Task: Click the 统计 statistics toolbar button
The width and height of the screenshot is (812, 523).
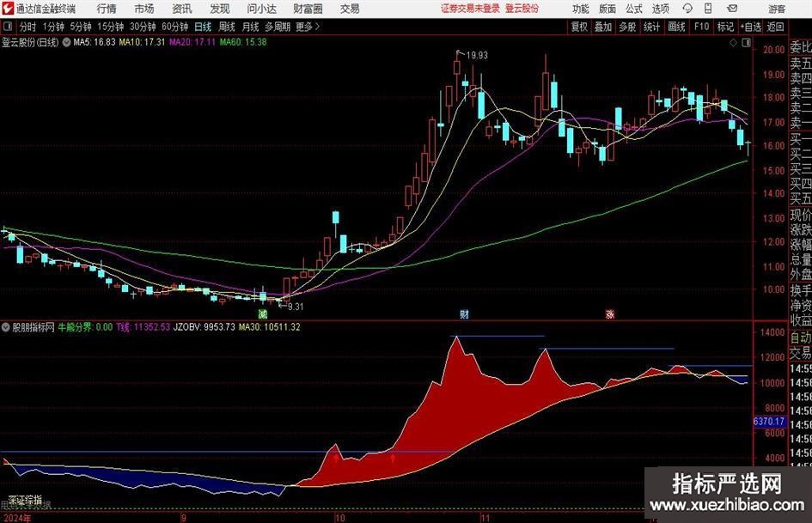Action: (652, 27)
